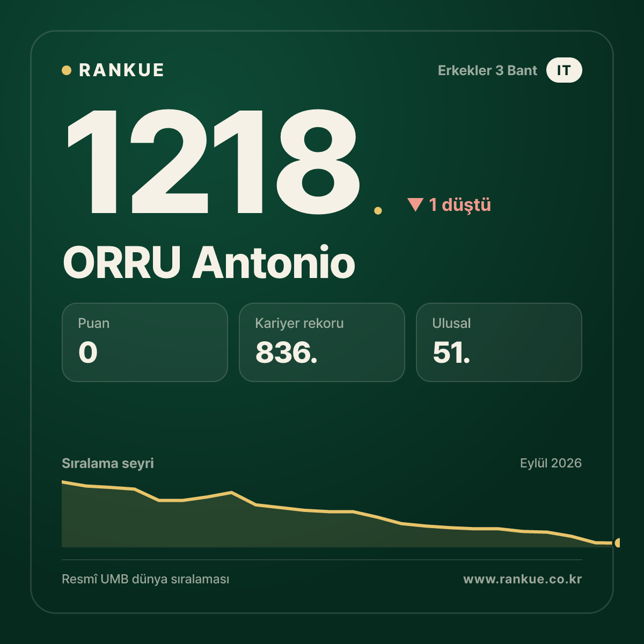Click the large rank number 1218
The width and height of the screenshot is (644, 644).
click(x=213, y=162)
